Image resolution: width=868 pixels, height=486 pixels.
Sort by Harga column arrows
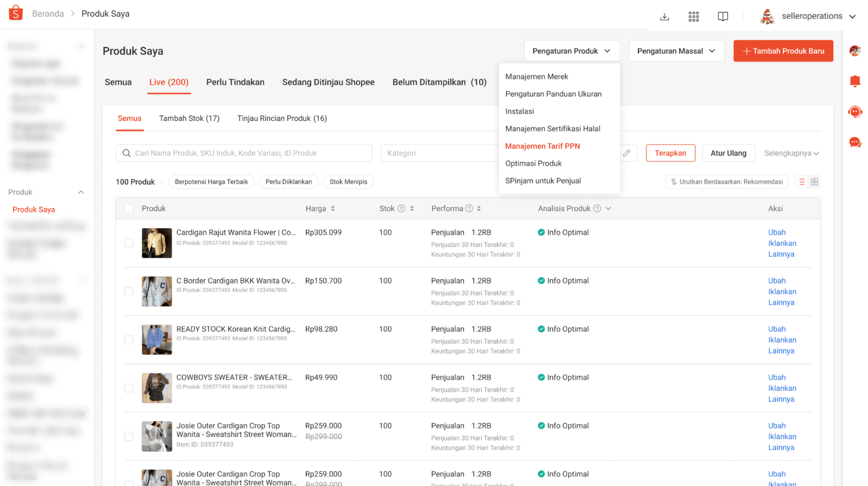[332, 209]
